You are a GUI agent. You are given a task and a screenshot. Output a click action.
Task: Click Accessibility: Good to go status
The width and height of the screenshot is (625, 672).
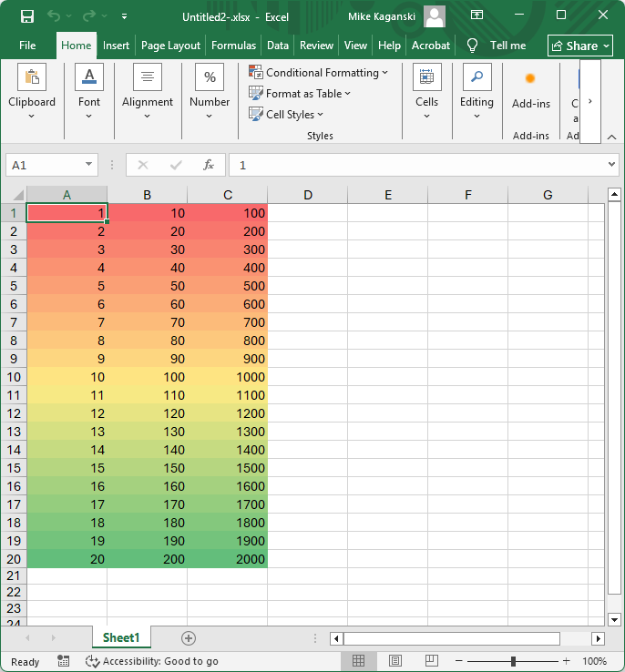click(x=152, y=661)
